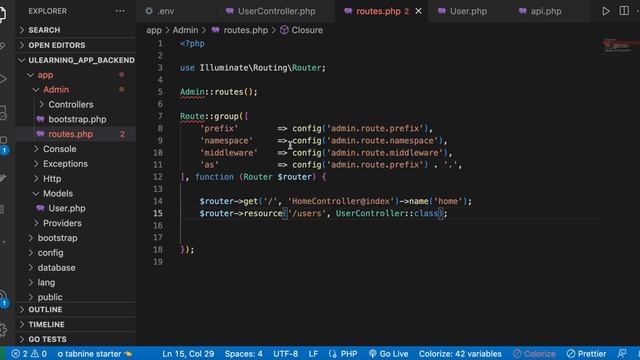Click routes.php breadcrumb segment
The width and height of the screenshot is (640, 360).
245,30
